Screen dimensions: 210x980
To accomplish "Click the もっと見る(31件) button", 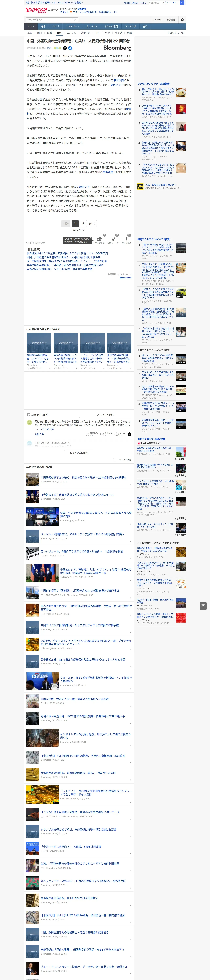I will click(x=79, y=453).
